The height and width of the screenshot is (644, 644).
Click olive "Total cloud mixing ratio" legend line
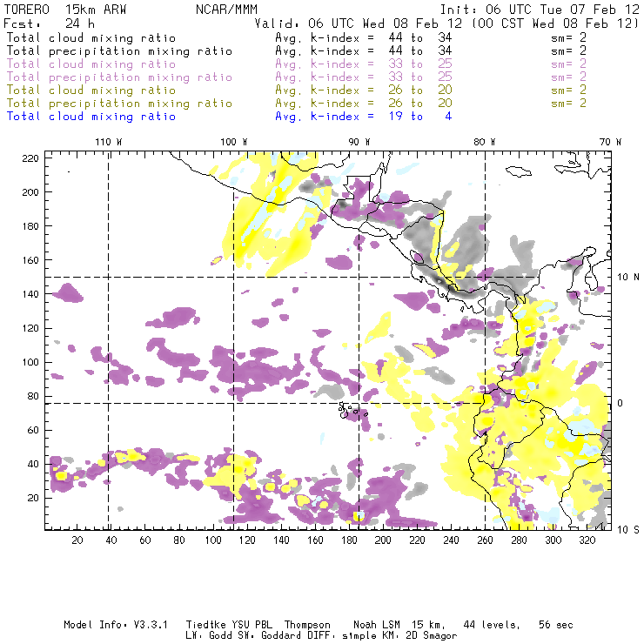click(91, 90)
